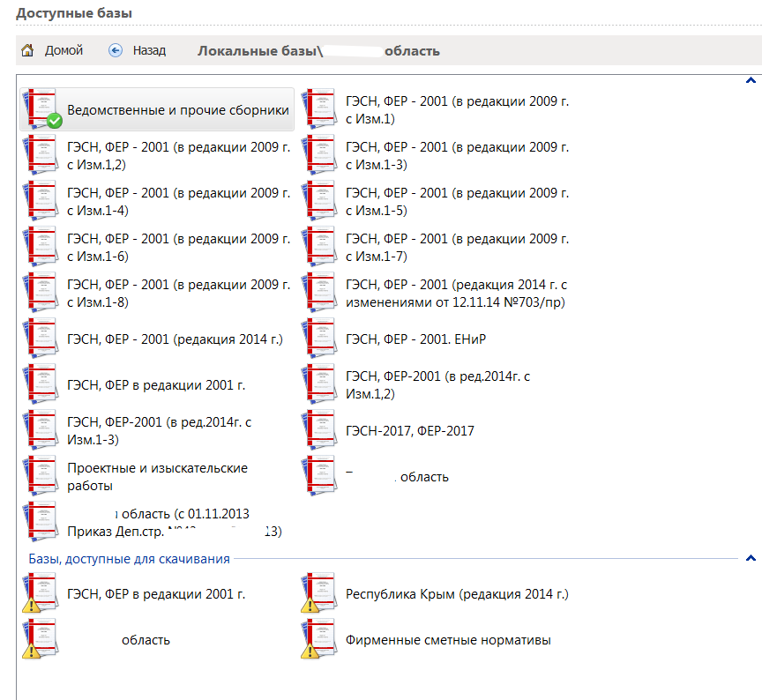Image resolution: width=762 pixels, height=700 pixels.
Task: Open ГЭСН, ФЕР - 2001. ЕНиР icon
Action: 319,339
